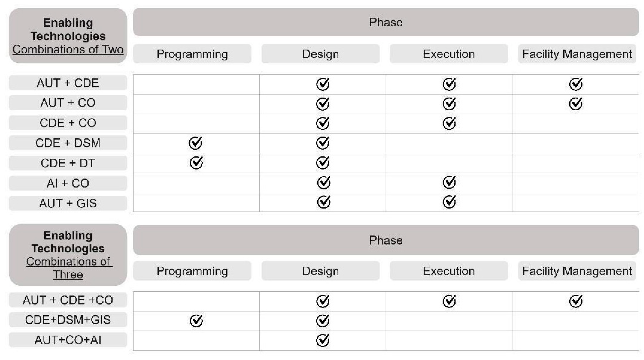The width and height of the screenshot is (644, 360).
Task: Click the top Phase header bar
Action: point(386,22)
